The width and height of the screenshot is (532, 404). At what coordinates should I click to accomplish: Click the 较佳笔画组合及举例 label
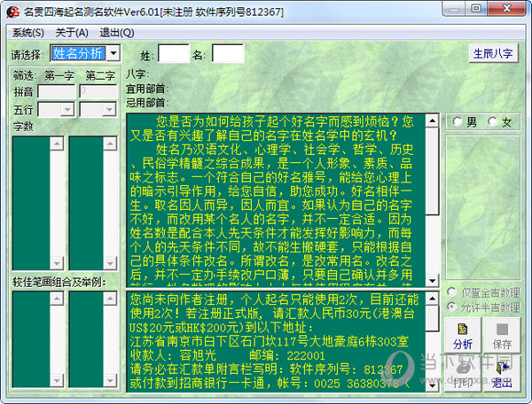pyautogui.click(x=59, y=282)
